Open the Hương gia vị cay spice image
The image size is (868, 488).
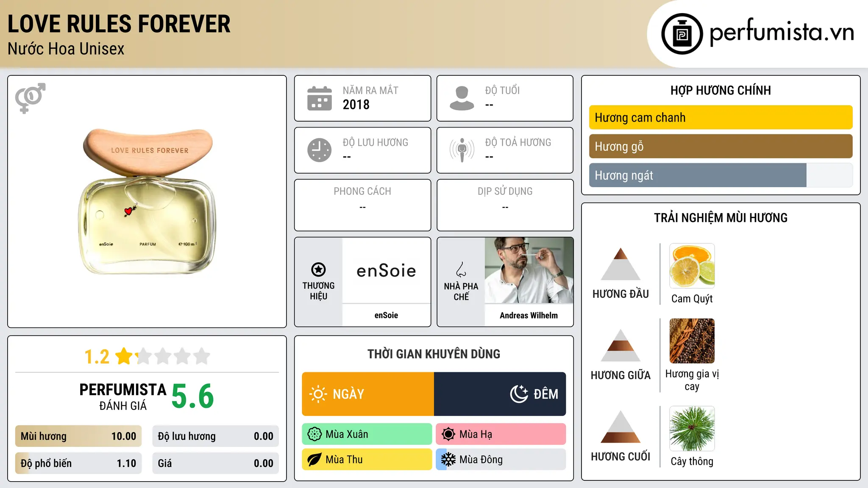point(692,341)
